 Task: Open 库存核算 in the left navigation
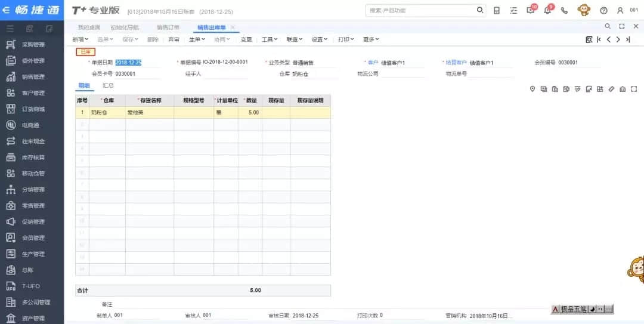[x=33, y=158]
